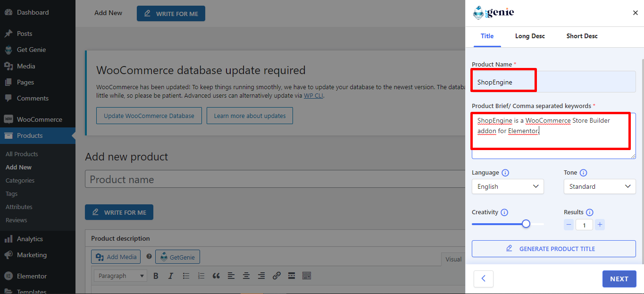Open the Add New submenu item

19,167
